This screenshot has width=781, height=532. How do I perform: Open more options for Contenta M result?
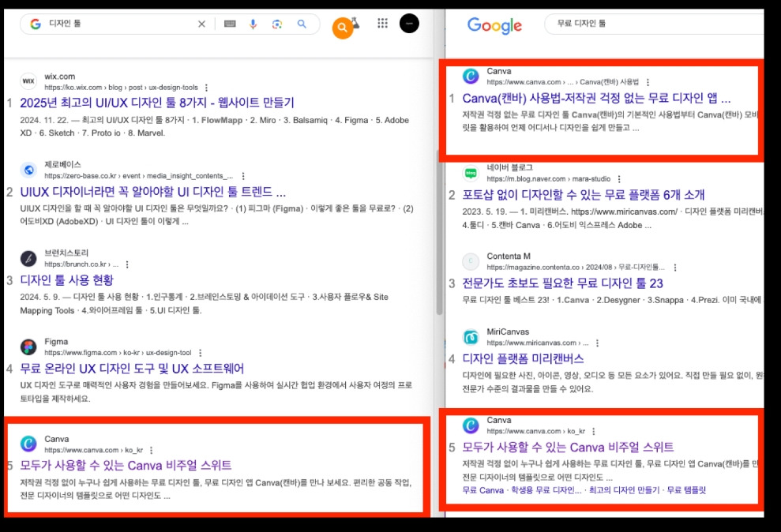[675, 268]
